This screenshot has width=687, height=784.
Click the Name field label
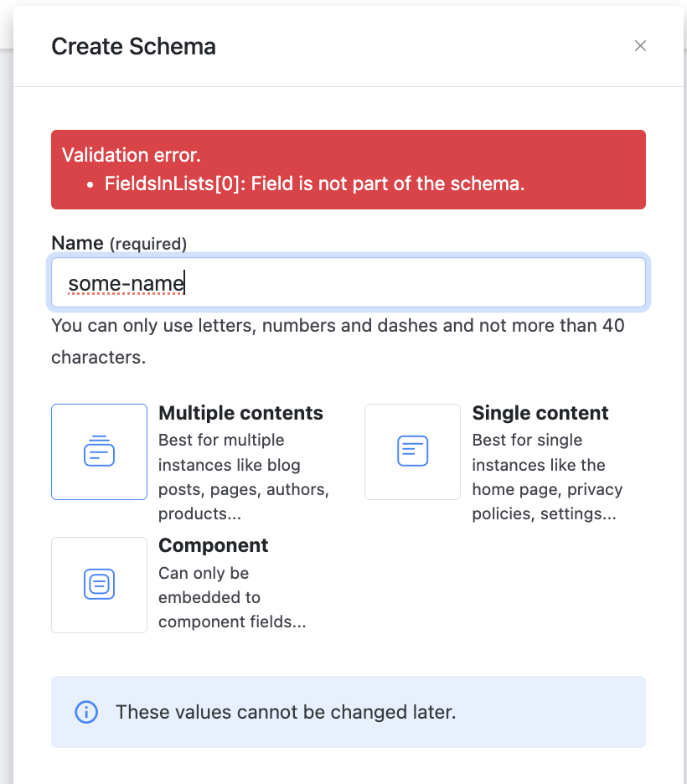coord(77,243)
